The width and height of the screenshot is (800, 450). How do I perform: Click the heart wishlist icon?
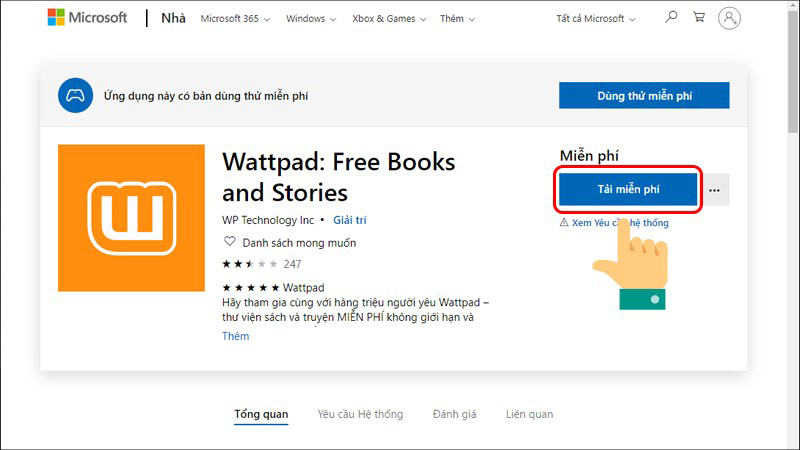(x=229, y=242)
